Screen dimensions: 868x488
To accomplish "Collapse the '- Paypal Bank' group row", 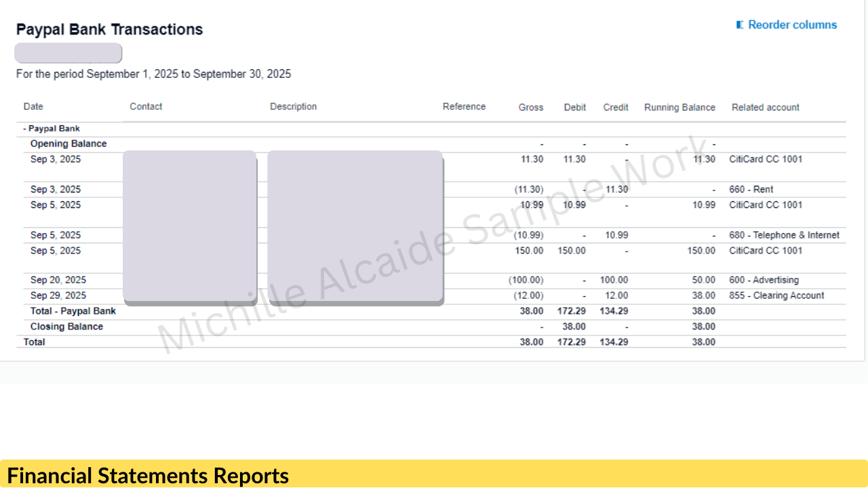I will (52, 129).
